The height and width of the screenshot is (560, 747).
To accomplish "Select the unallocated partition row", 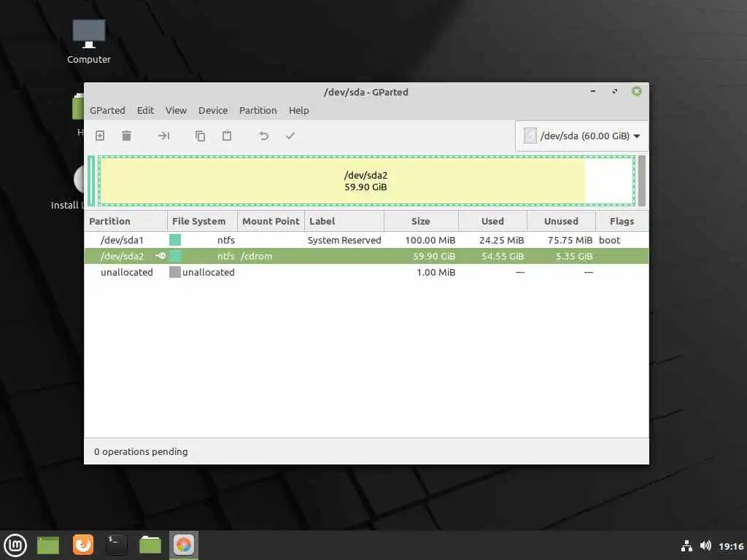I will 366,272.
